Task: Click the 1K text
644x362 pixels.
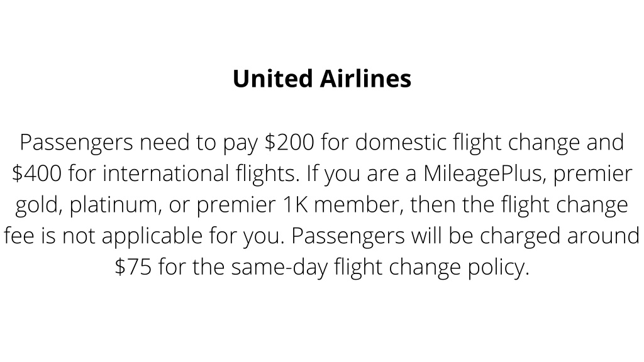Action: coord(296,204)
